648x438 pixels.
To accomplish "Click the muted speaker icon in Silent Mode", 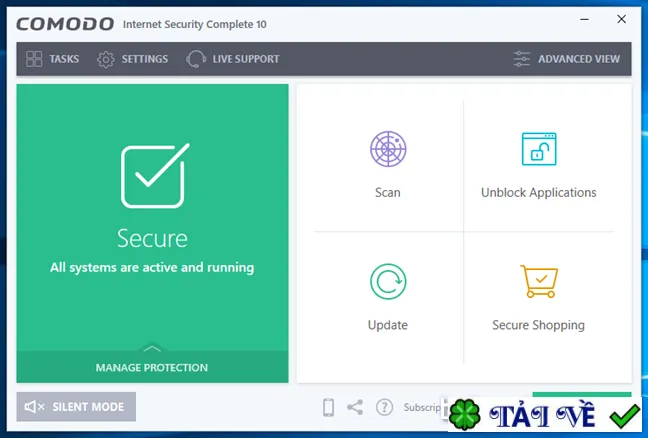I will (x=34, y=407).
